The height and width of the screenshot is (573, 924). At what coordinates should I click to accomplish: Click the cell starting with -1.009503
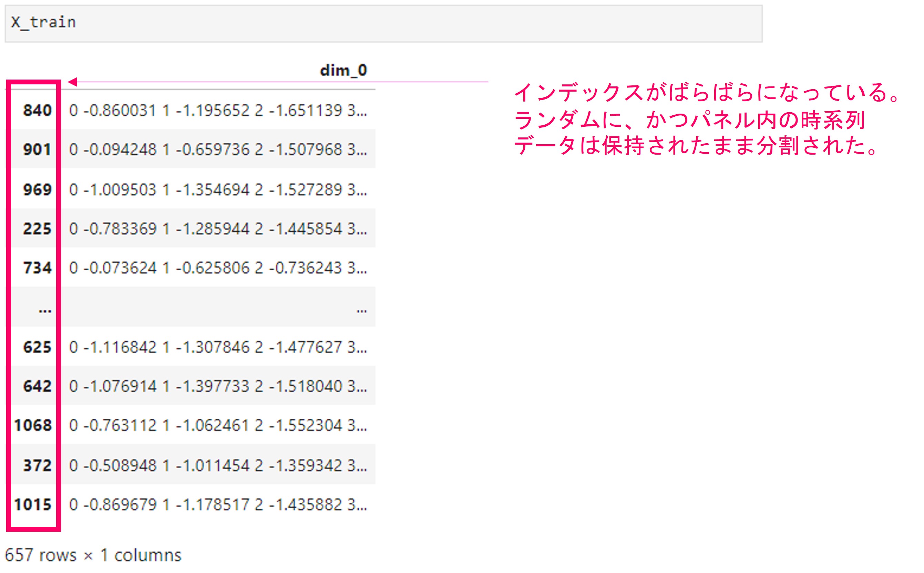point(218,189)
